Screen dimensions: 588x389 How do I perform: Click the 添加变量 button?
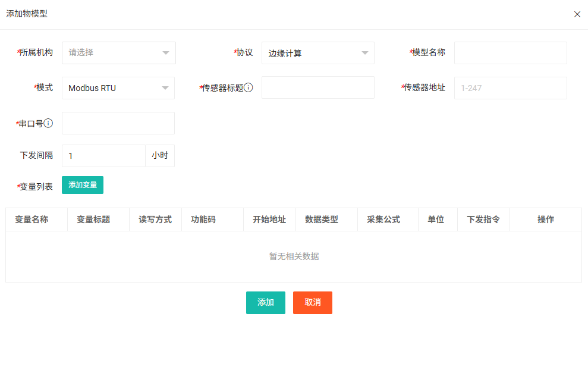[x=82, y=185]
